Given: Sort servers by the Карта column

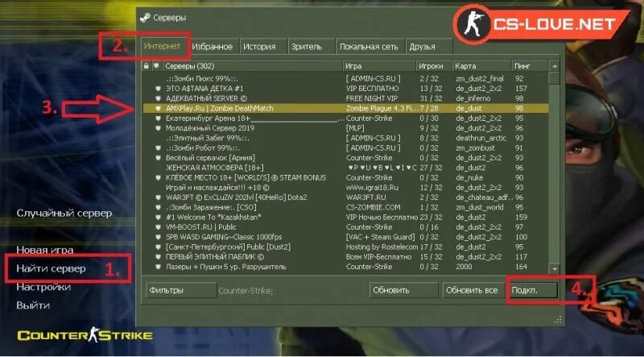Looking at the screenshot, I should [481, 66].
